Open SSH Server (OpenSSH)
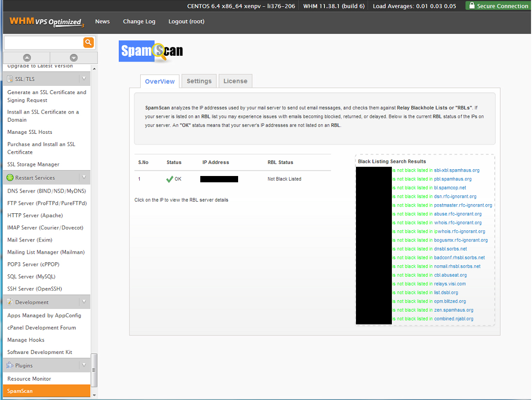The height and width of the screenshot is (400, 532). 34,288
